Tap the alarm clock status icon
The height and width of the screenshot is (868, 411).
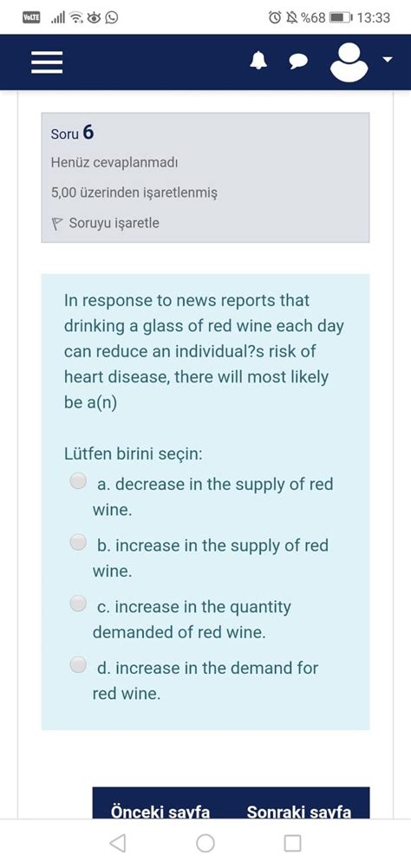pyautogui.click(x=275, y=17)
